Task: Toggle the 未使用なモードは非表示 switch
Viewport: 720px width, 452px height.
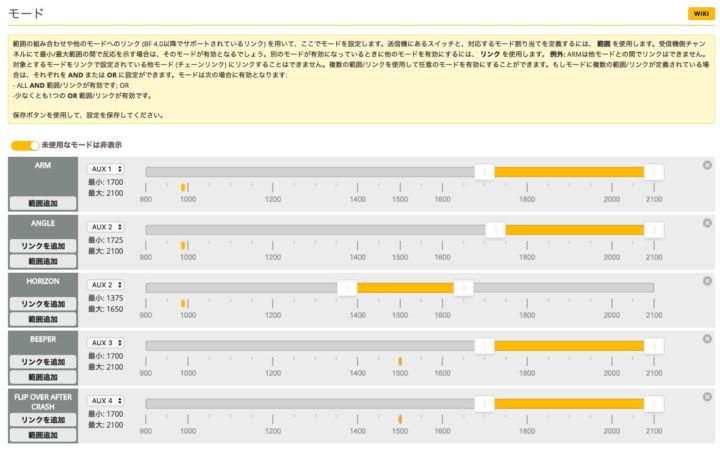Action: [x=25, y=146]
